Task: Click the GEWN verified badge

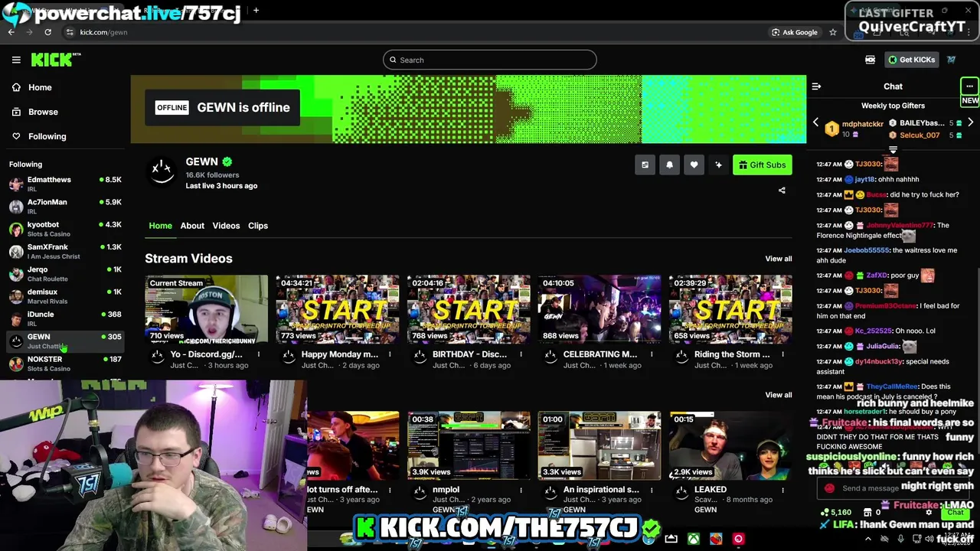Action: (227, 161)
